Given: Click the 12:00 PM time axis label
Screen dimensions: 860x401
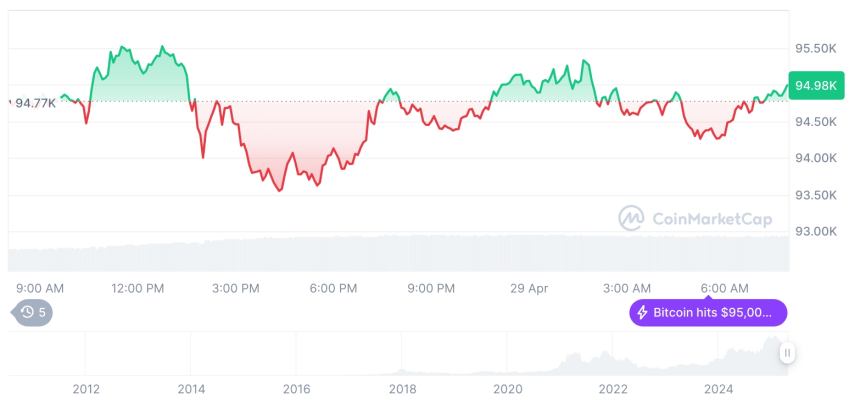Looking at the screenshot, I should (x=137, y=288).
